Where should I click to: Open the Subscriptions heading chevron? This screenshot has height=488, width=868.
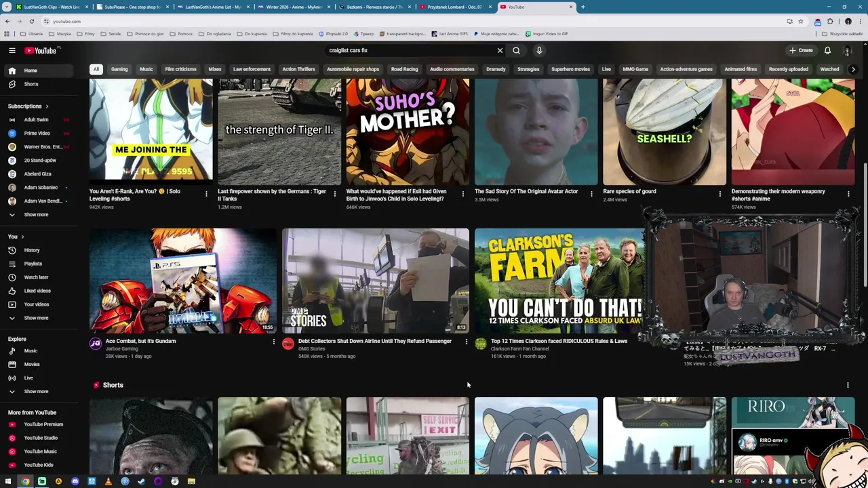coord(47,106)
